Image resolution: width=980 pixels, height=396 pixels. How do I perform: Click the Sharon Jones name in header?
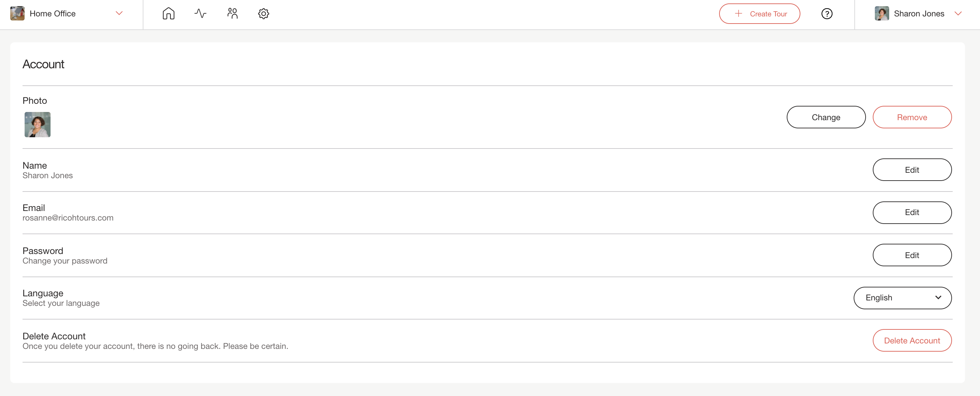click(x=919, y=14)
